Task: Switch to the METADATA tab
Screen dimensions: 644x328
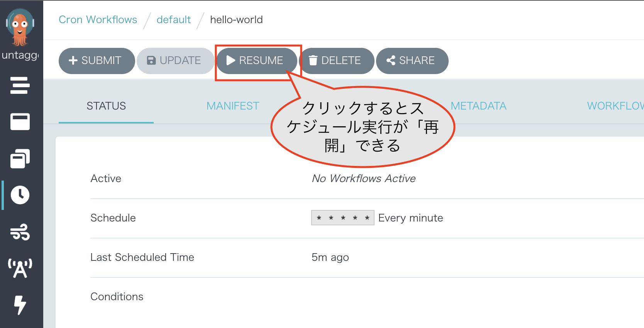Action: tap(478, 106)
